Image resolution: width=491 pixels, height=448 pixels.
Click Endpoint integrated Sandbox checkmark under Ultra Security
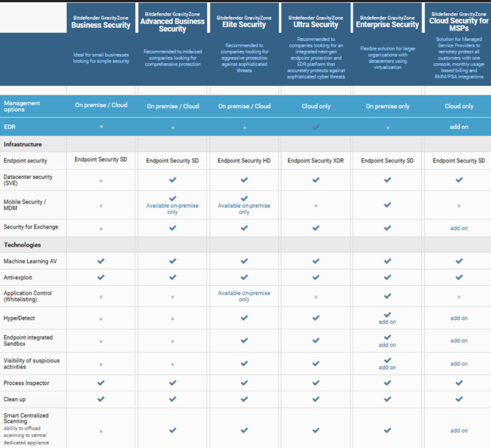pyautogui.click(x=316, y=340)
